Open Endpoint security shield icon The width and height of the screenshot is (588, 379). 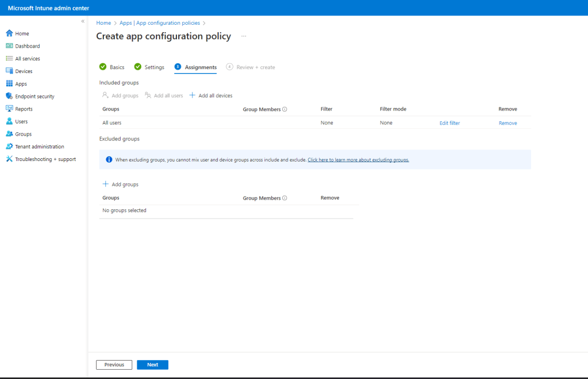click(9, 97)
